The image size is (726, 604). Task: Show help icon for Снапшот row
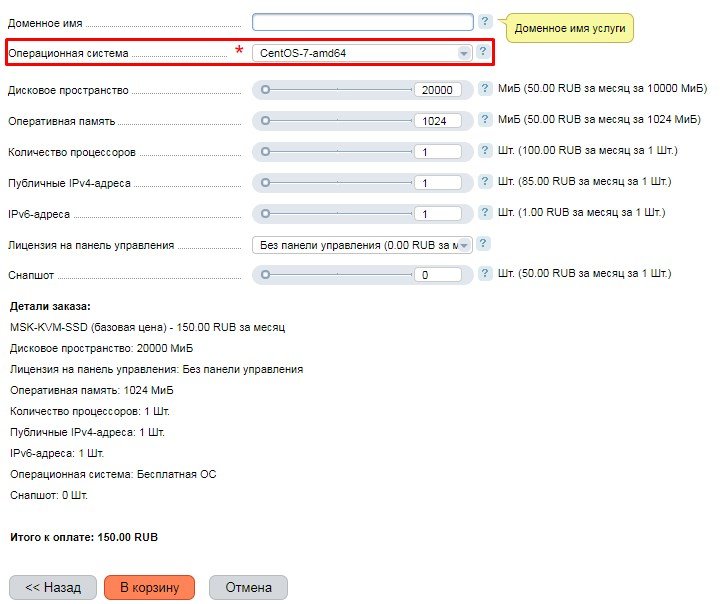484,274
